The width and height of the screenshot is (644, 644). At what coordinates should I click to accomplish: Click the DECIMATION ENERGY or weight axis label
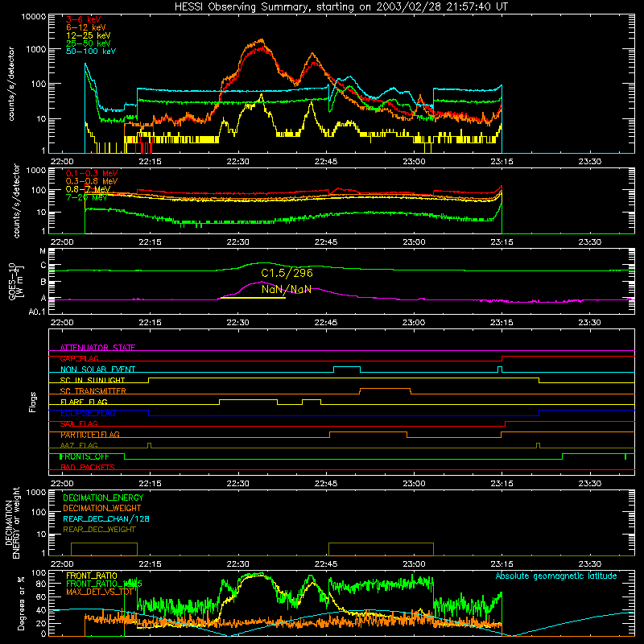coord(12,522)
